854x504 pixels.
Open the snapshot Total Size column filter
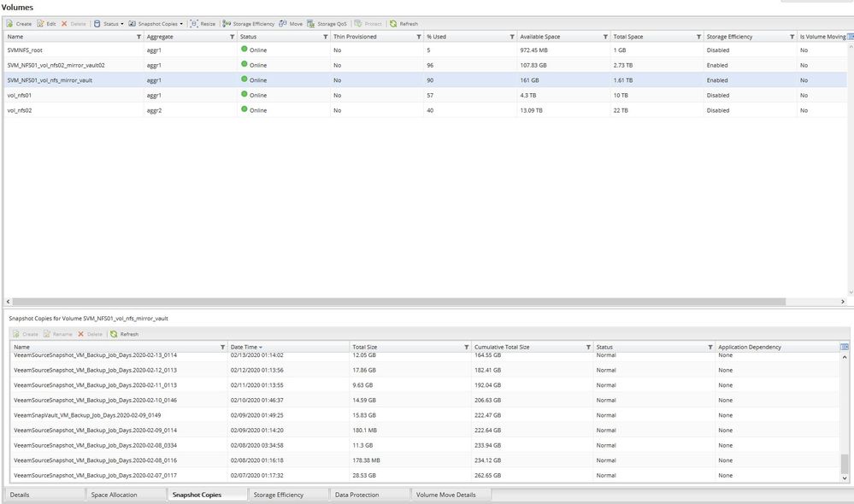(466, 347)
